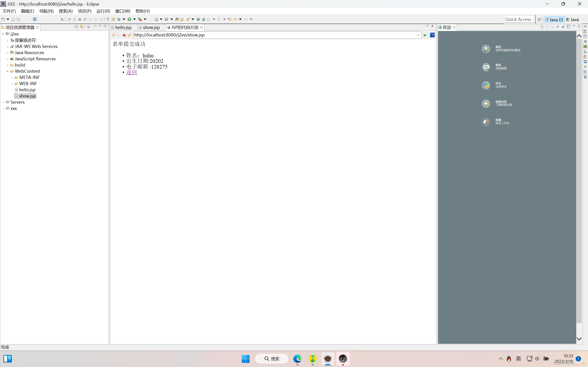Expand the Servers project node

(x=3, y=102)
